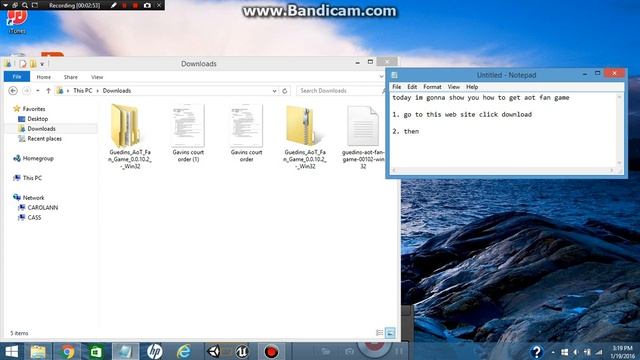
Task: Open the Share ribbon tab
Action: tap(71, 77)
